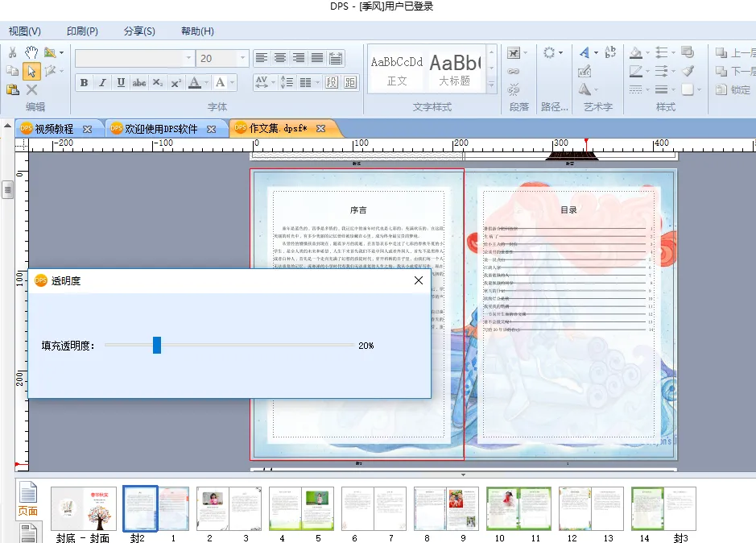Open the 印刷(P) menu
Image resolution: width=756 pixels, height=543 pixels.
click(82, 31)
